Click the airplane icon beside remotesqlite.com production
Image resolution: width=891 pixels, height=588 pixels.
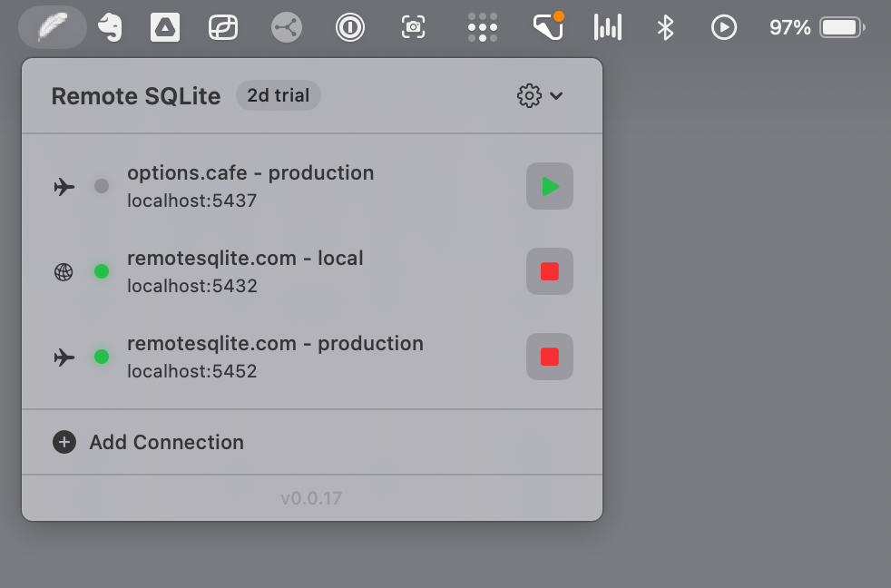click(64, 357)
